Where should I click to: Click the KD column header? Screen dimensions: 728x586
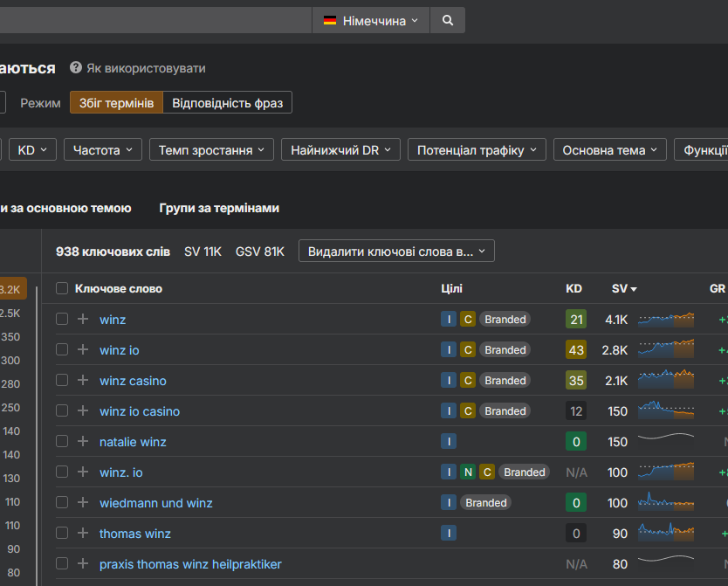click(573, 288)
